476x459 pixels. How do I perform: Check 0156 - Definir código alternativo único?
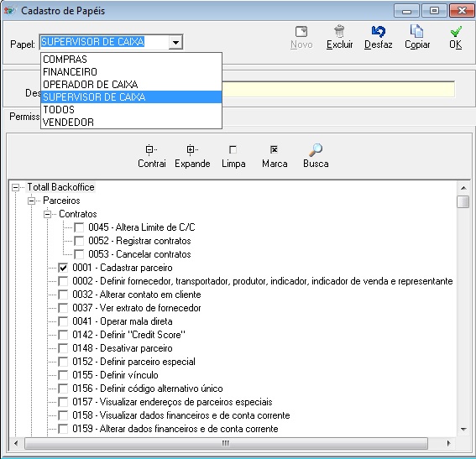point(63,389)
